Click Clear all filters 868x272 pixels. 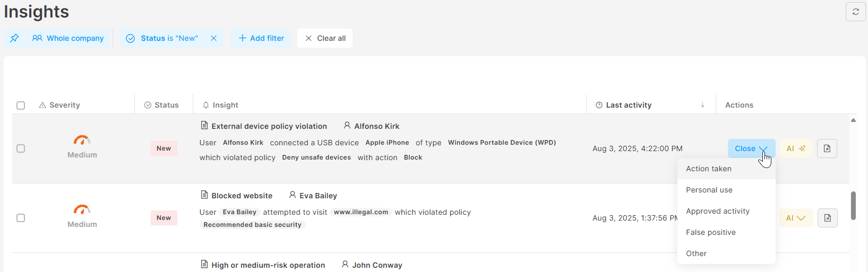325,38
